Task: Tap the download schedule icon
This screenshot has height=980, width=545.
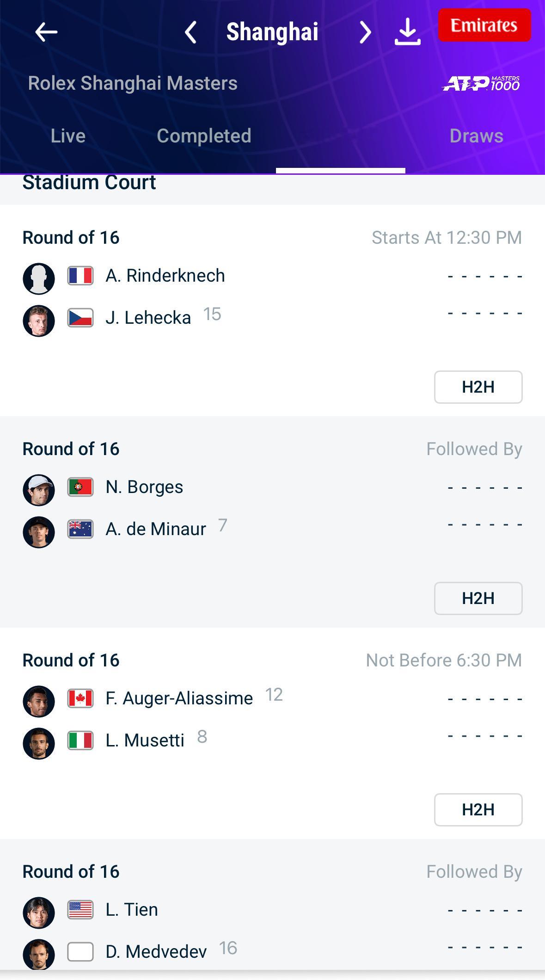Action: tap(407, 31)
